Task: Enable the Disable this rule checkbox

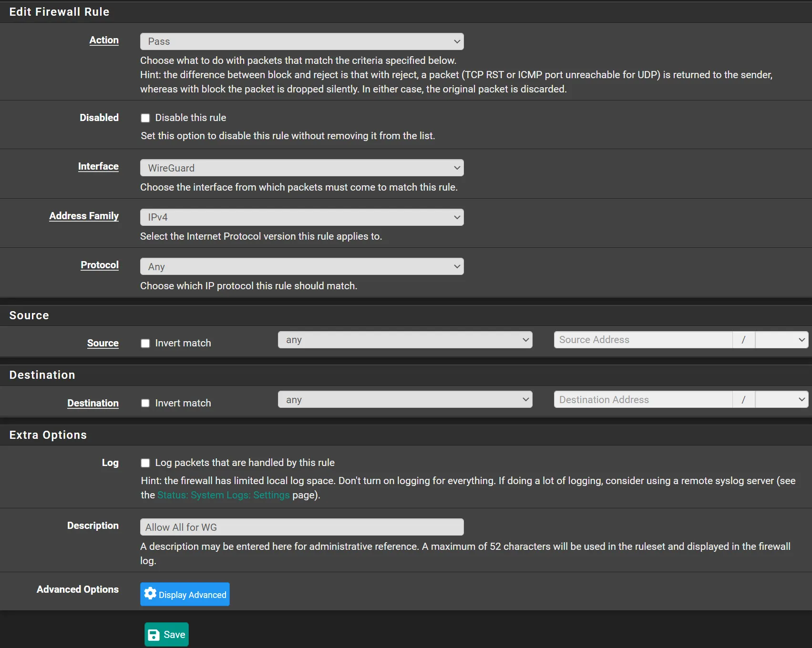Action: point(145,118)
